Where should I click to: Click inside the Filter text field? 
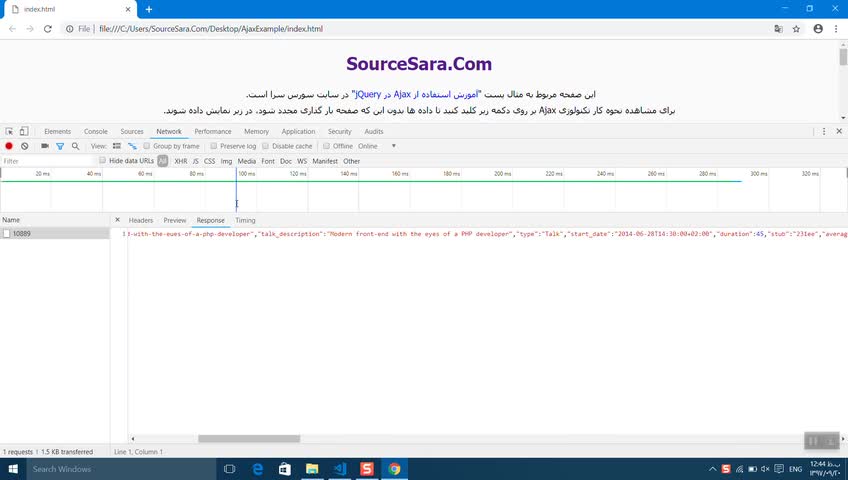pos(48,161)
